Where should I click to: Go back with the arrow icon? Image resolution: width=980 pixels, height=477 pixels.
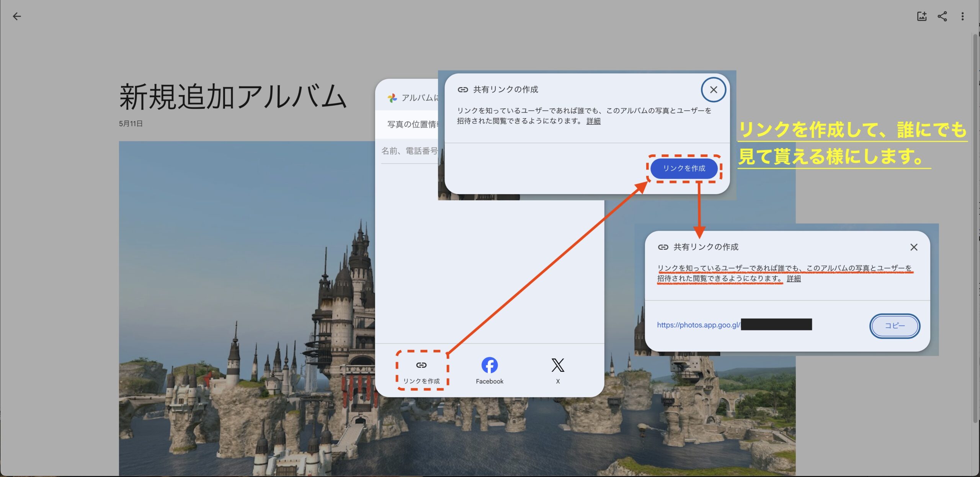point(17,16)
